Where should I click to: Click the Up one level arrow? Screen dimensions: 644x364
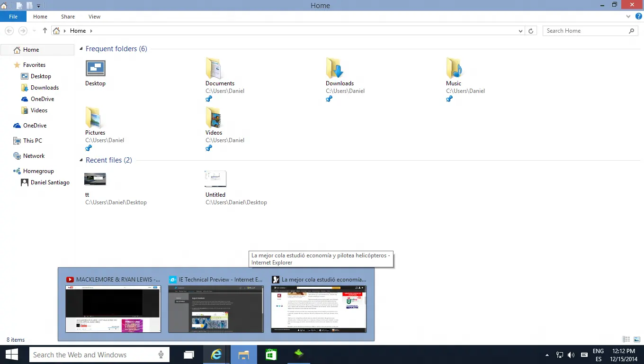[x=45, y=31]
